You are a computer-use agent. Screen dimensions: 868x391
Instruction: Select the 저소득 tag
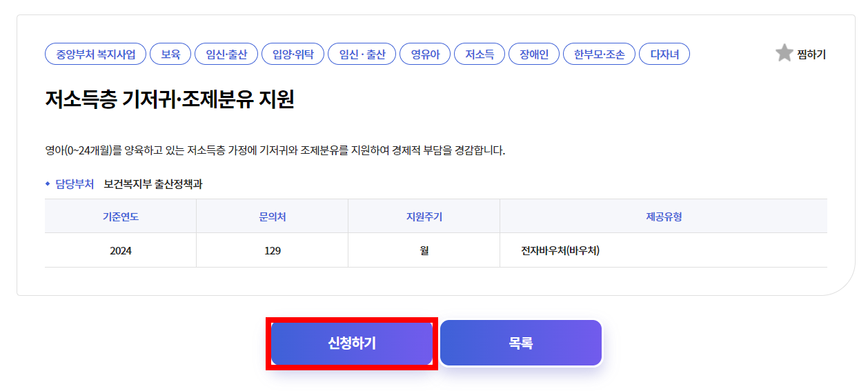coord(480,54)
